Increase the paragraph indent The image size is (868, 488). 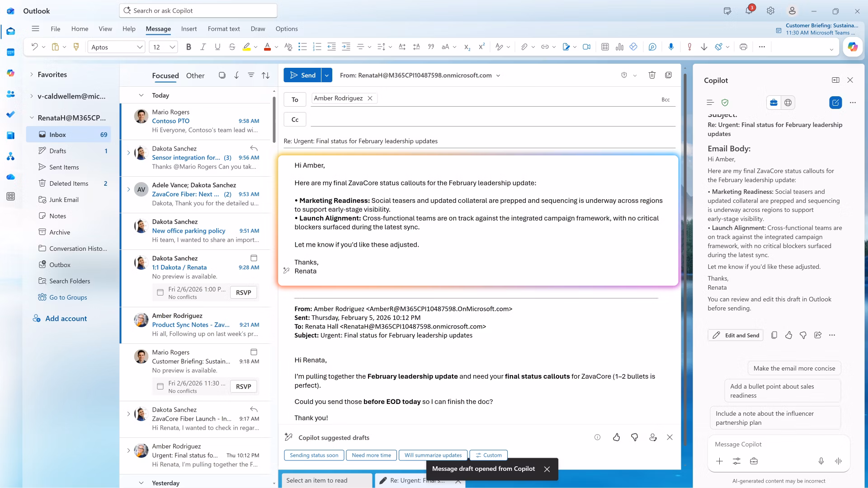pyautogui.click(x=346, y=47)
